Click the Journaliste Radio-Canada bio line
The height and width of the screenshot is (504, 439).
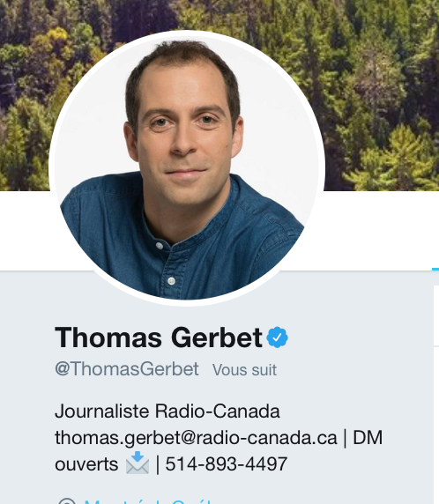tap(167, 411)
